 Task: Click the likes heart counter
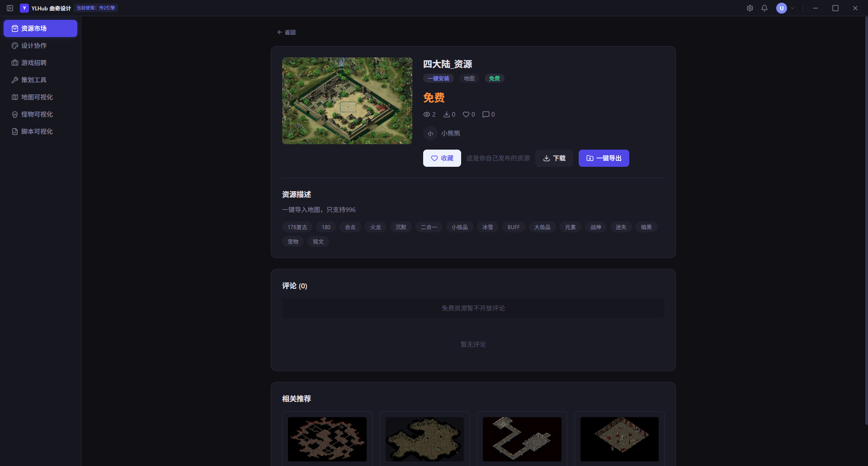(469, 114)
